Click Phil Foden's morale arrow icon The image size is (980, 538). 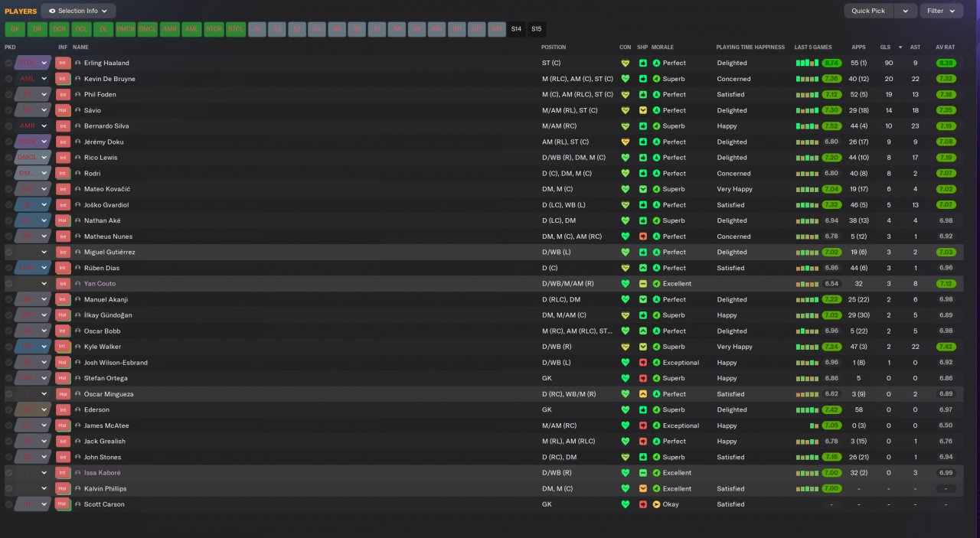tap(656, 95)
